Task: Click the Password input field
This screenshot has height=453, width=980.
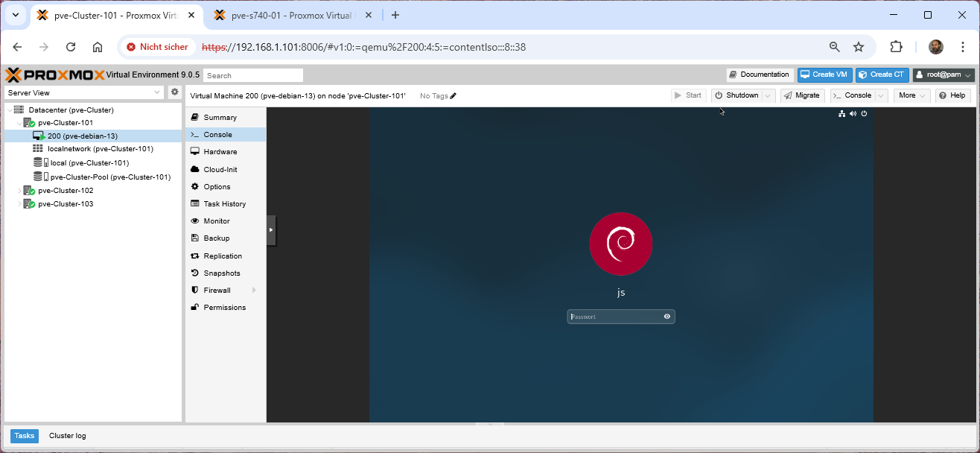Action: pos(614,317)
